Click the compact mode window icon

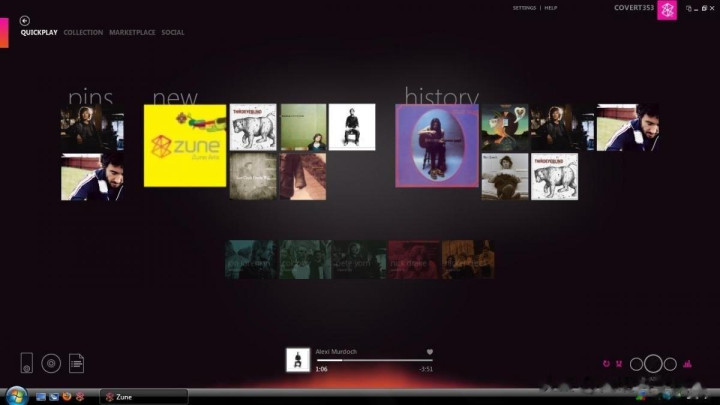pos(688,8)
